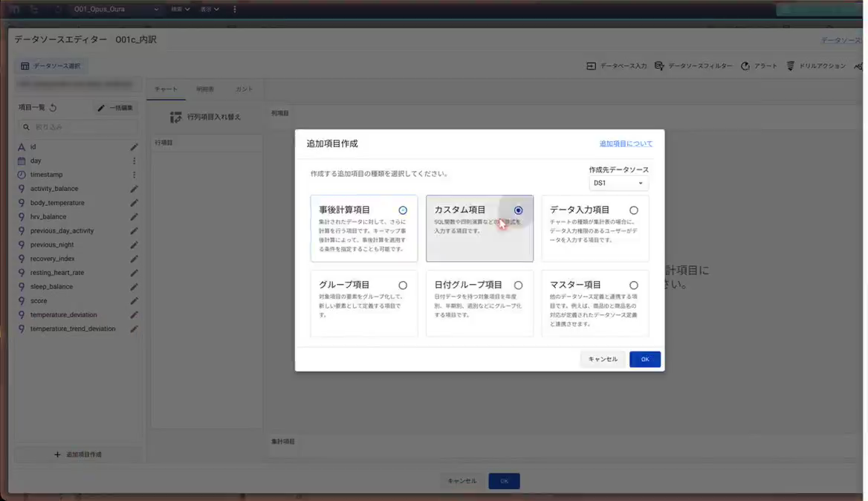Select the データ入力項目 radio button

click(634, 210)
